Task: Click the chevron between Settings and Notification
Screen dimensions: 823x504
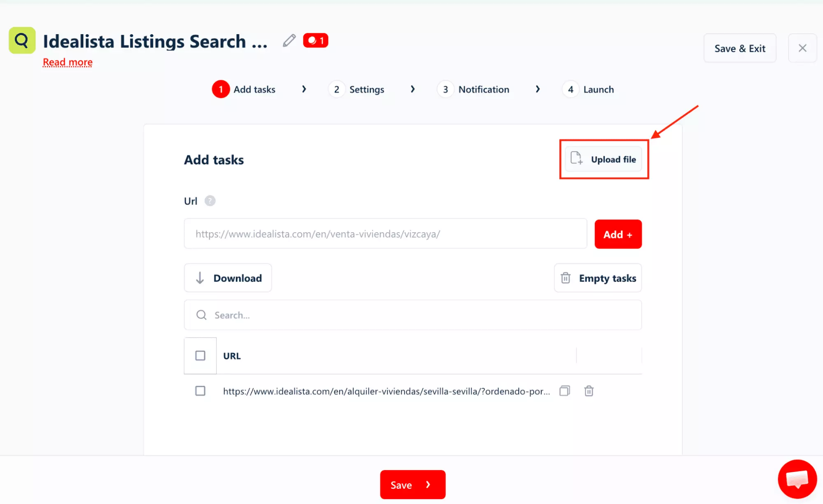Action: pyautogui.click(x=413, y=89)
